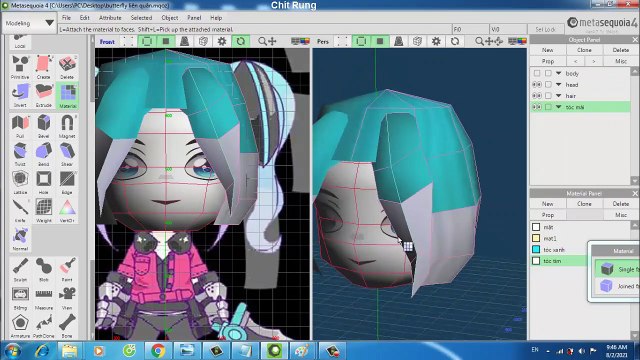The height and width of the screenshot is (360, 640).
Task: Toggle lock checkbox of tóc mái object
Action: (x=548, y=107)
